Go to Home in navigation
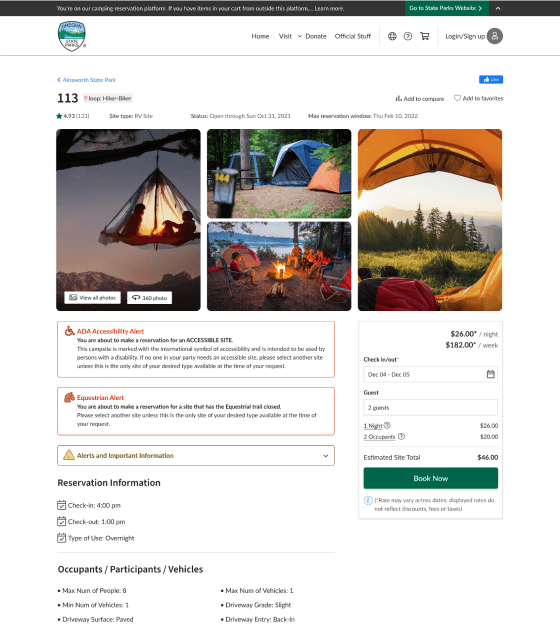This screenshot has width=560, height=630. click(x=260, y=36)
